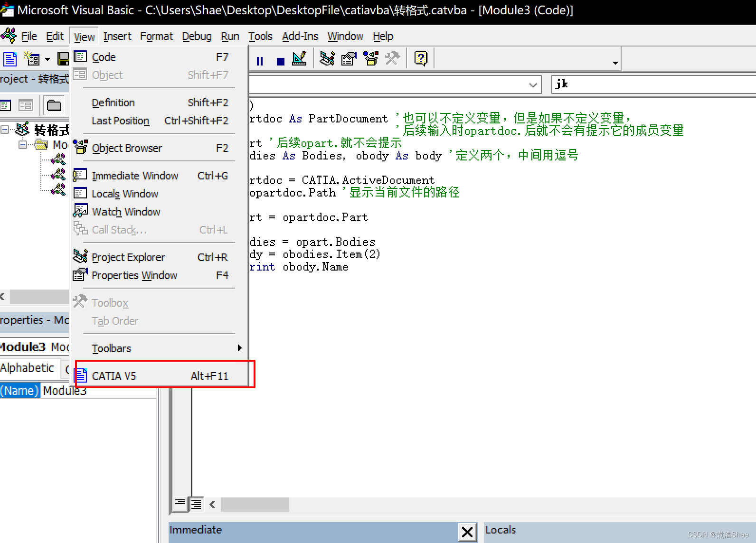Choose Last Position menu entry

click(160, 121)
